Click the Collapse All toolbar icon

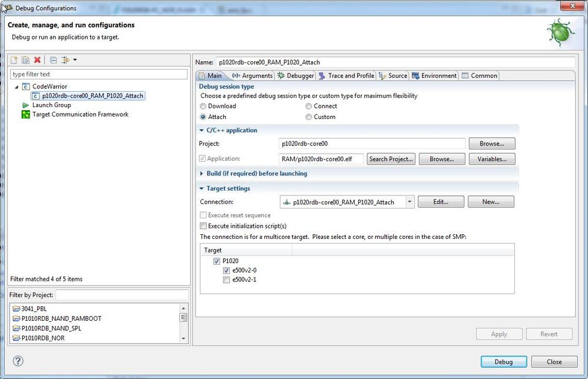[53, 60]
